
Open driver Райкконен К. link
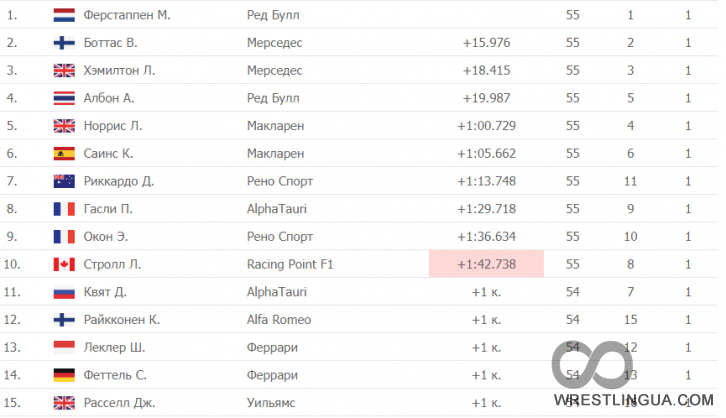[122, 320]
